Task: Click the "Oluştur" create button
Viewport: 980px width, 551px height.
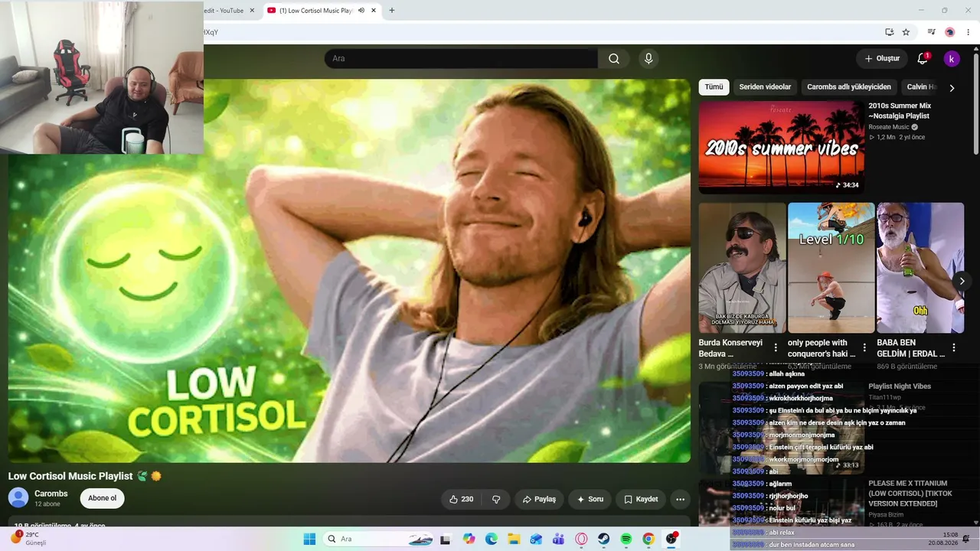Action: pos(882,59)
